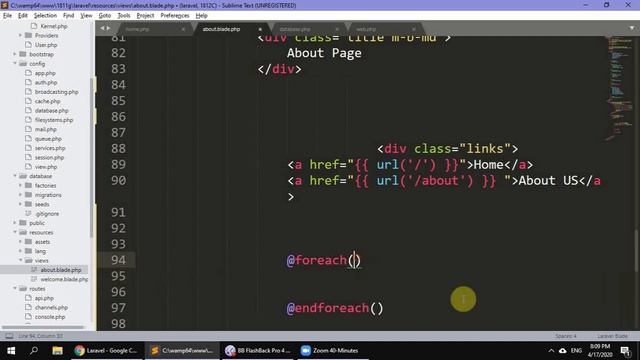Click the status bar panel switcher icon

click(x=9, y=336)
